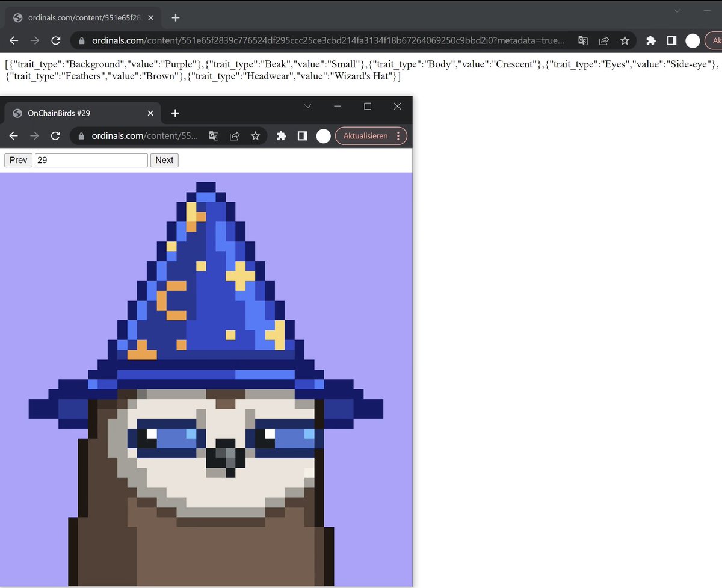Click the Prev button
Screen dimensions: 722x588
coord(18,160)
